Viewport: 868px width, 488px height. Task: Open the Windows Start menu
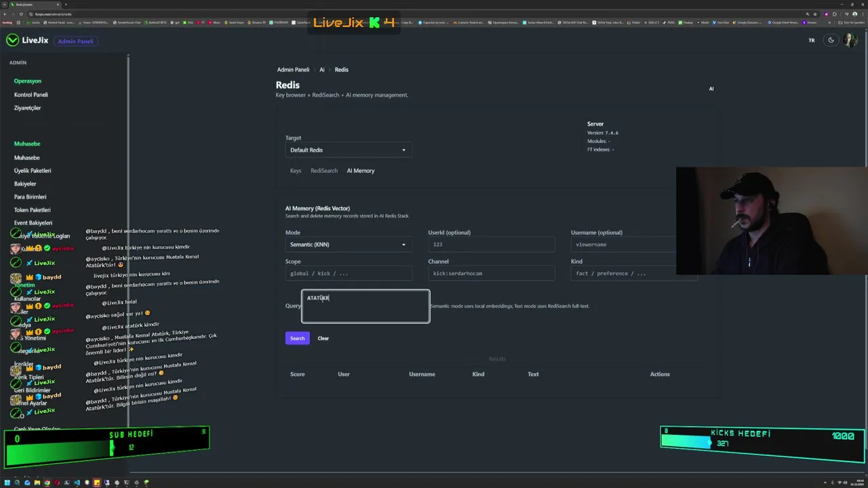[x=8, y=483]
